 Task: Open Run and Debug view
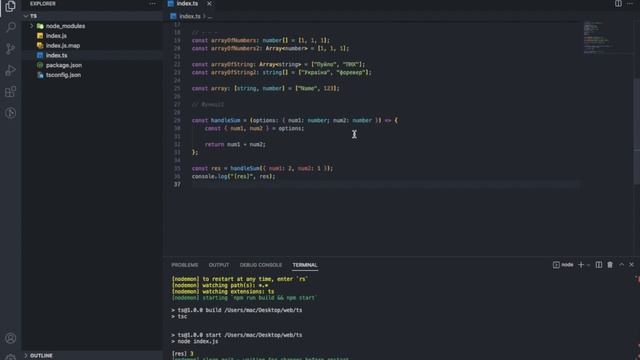11,70
